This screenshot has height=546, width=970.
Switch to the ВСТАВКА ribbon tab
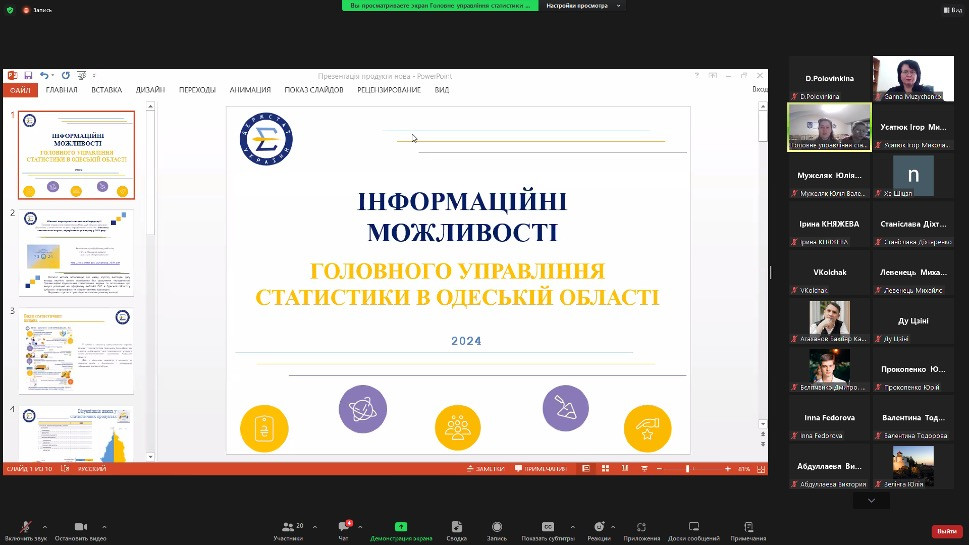(106, 90)
